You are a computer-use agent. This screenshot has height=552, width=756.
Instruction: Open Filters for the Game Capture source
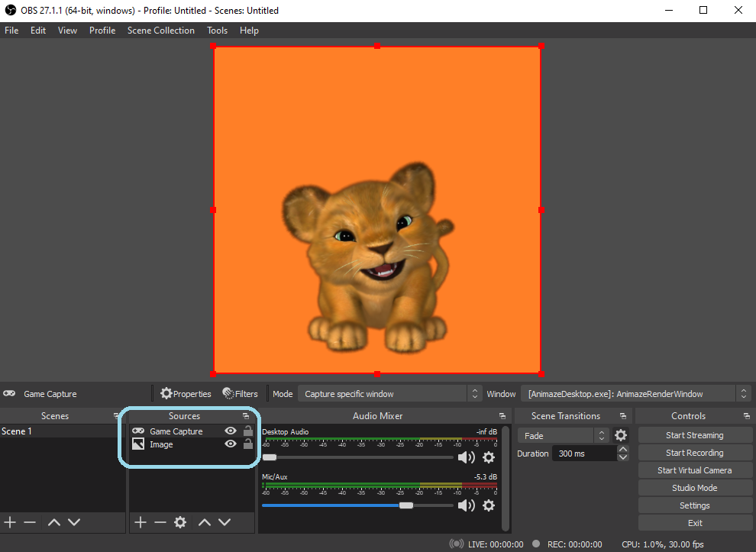click(241, 393)
